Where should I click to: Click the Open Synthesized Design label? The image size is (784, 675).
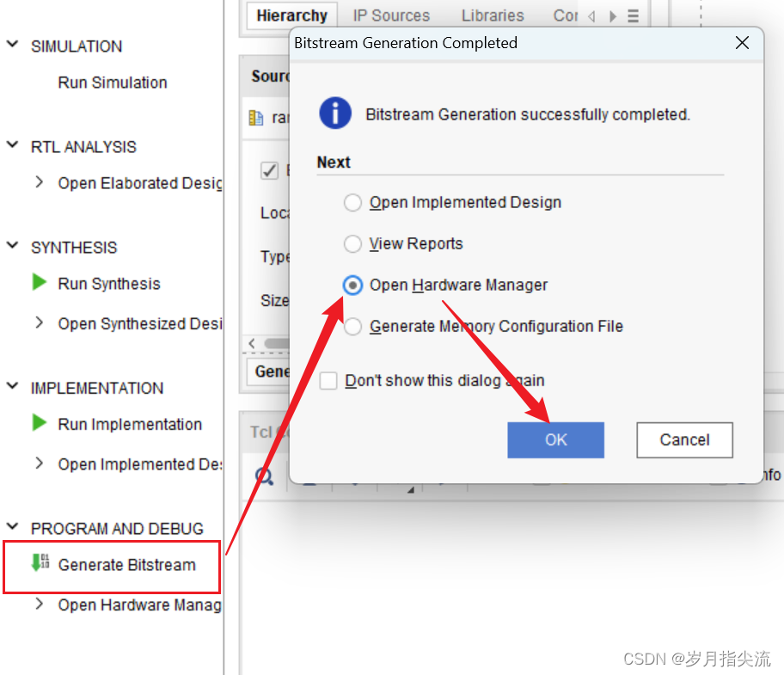[x=140, y=324]
